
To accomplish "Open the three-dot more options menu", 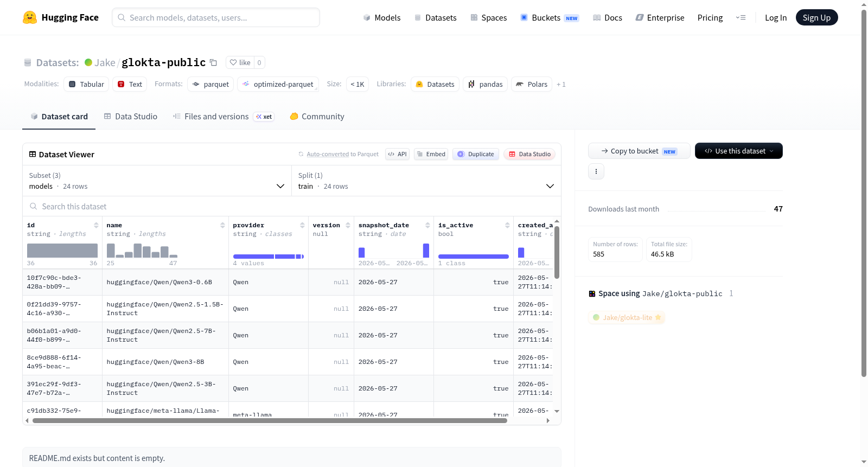I will click(596, 171).
